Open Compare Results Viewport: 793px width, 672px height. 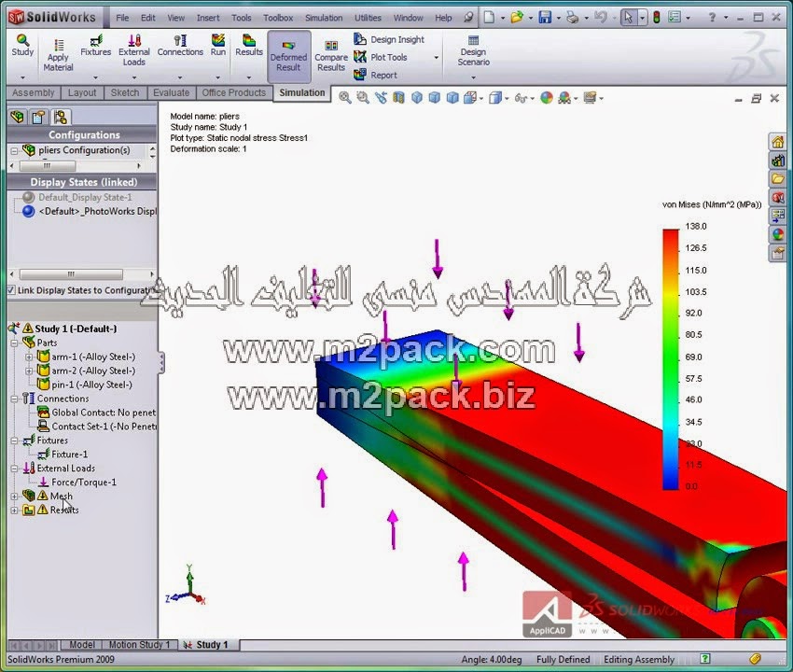click(x=331, y=56)
